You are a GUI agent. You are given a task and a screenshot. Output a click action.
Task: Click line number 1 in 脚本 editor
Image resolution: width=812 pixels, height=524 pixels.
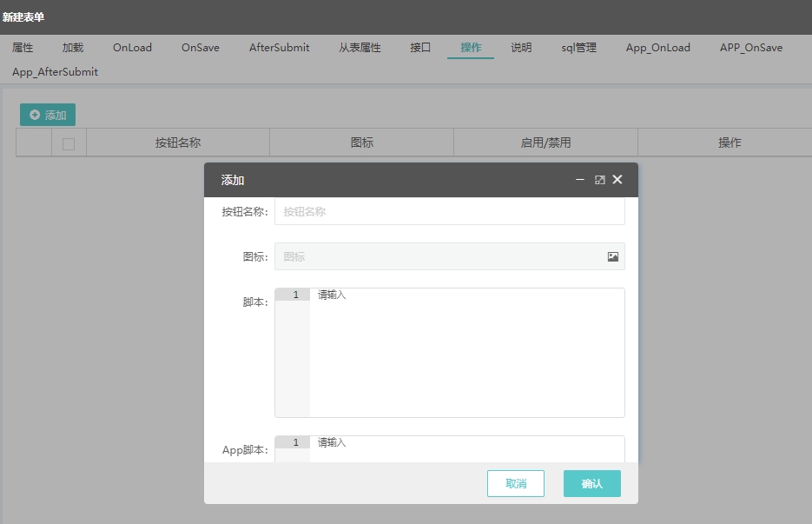(295, 295)
